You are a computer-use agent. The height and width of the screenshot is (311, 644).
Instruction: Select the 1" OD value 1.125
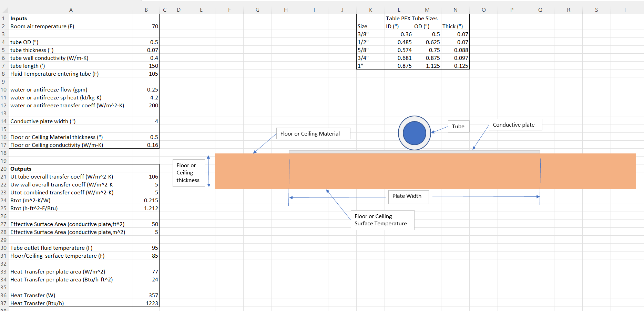[427, 66]
